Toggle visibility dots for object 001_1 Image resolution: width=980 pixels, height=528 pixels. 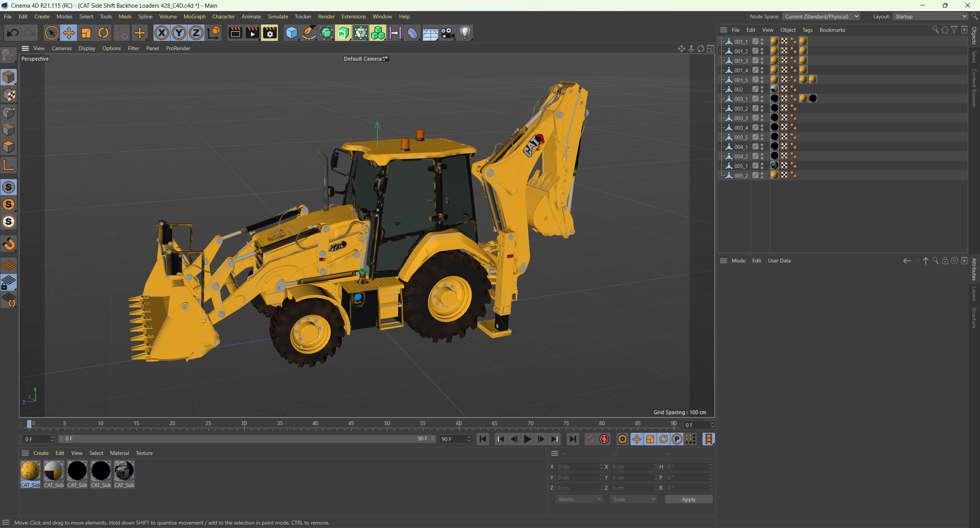(x=762, y=41)
